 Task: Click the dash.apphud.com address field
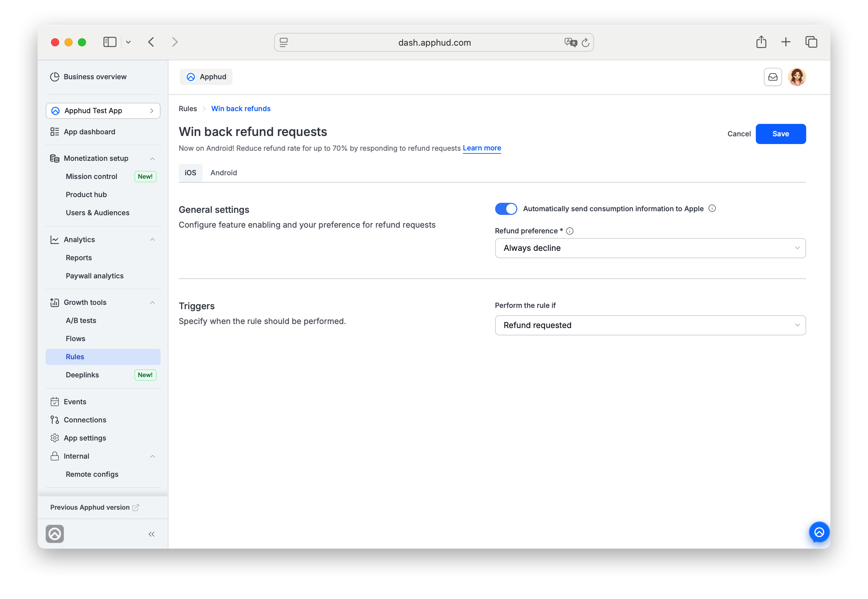(x=434, y=42)
